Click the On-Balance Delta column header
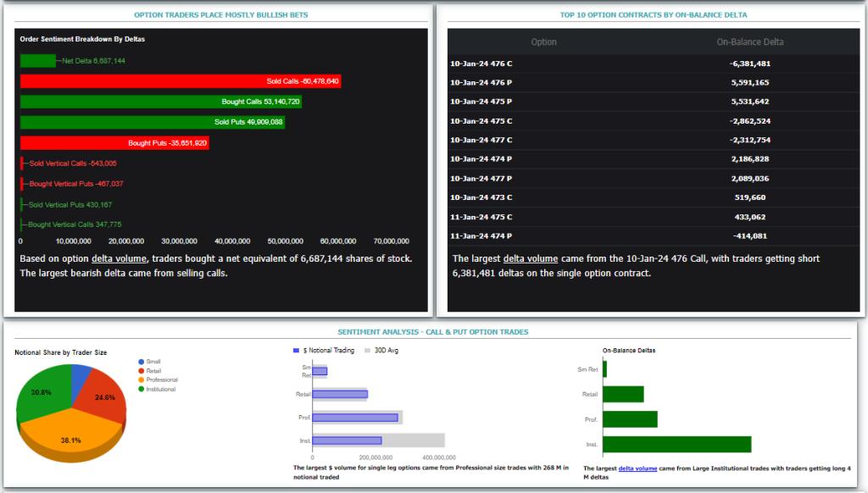The height and width of the screenshot is (493, 868). pos(750,42)
